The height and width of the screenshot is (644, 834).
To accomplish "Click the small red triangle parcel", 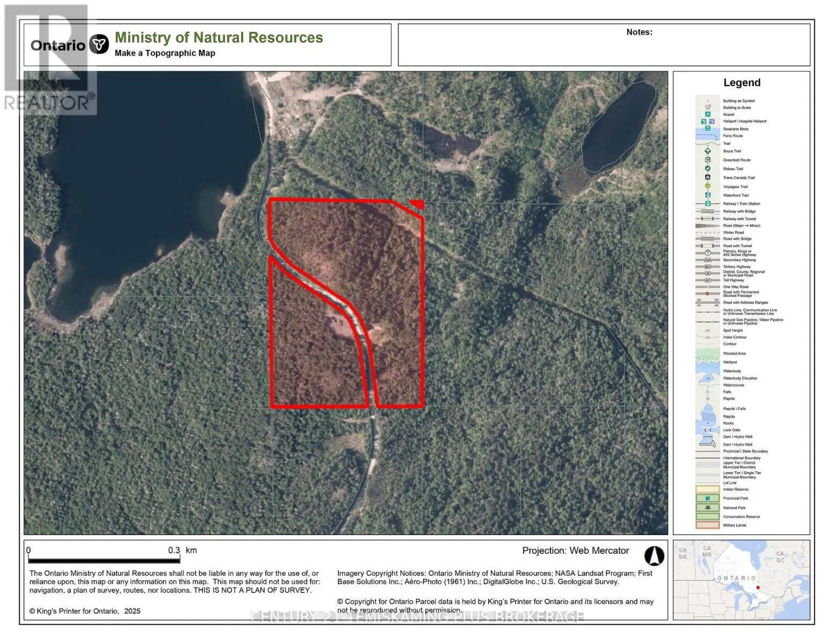I will click(x=418, y=204).
